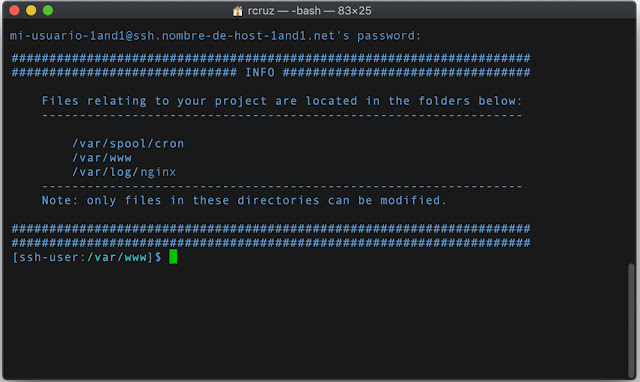Click the empty terminal area below prompt
640x382 pixels.
tap(314, 320)
